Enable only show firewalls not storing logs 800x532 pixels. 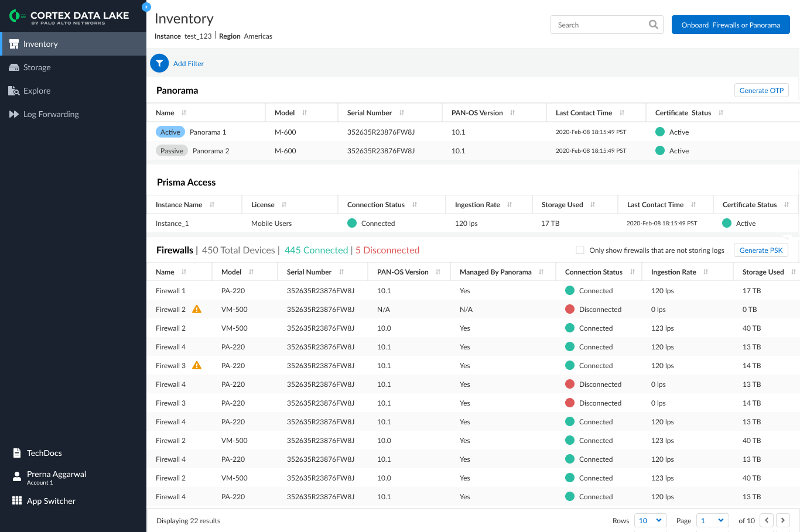tap(580, 250)
